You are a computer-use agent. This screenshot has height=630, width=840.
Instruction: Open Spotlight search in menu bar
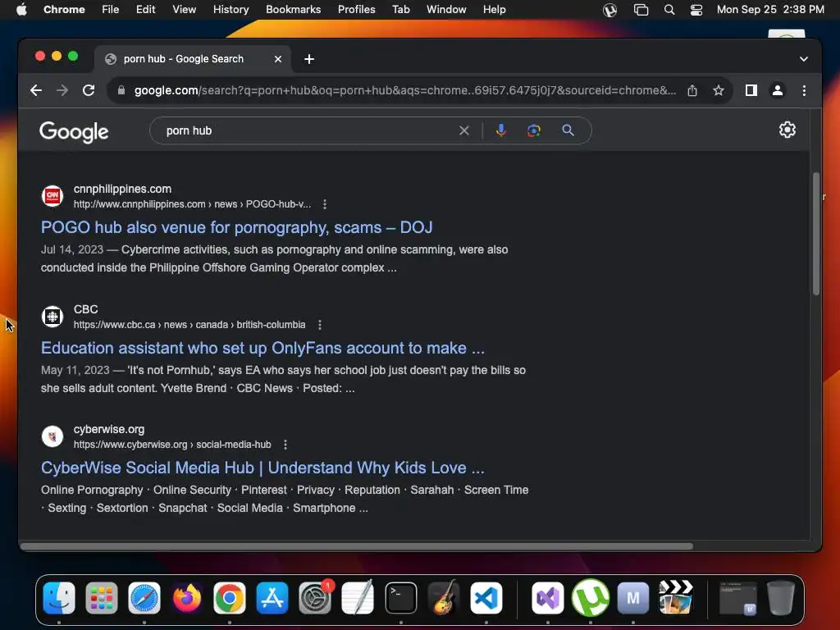tap(669, 10)
